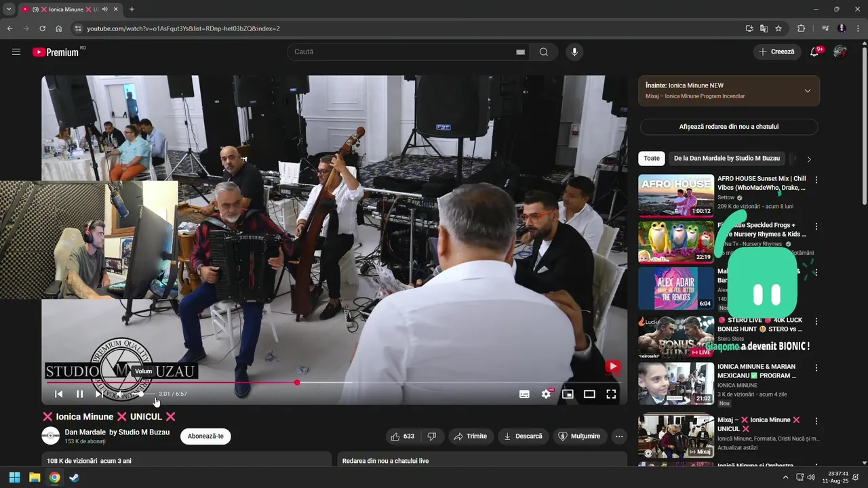Viewport: 868px width, 488px height.
Task: Select the Toate filter chip
Action: (x=652, y=159)
